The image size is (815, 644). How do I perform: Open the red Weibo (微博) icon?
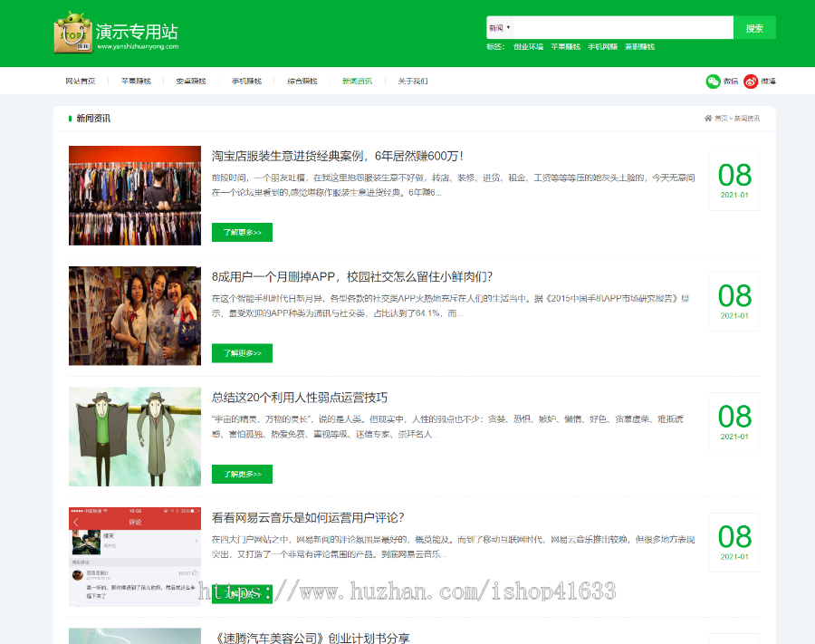point(751,82)
